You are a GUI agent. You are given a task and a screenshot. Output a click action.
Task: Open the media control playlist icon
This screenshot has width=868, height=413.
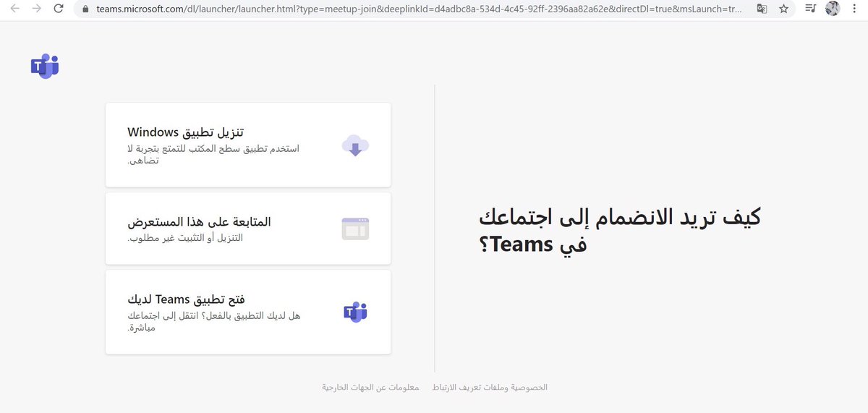click(x=810, y=9)
